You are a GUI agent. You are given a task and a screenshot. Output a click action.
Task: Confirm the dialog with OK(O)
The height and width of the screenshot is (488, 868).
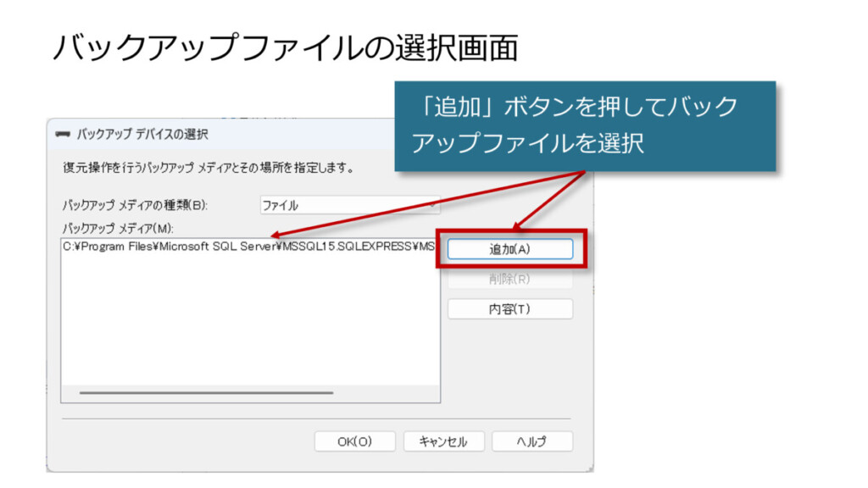click(355, 441)
